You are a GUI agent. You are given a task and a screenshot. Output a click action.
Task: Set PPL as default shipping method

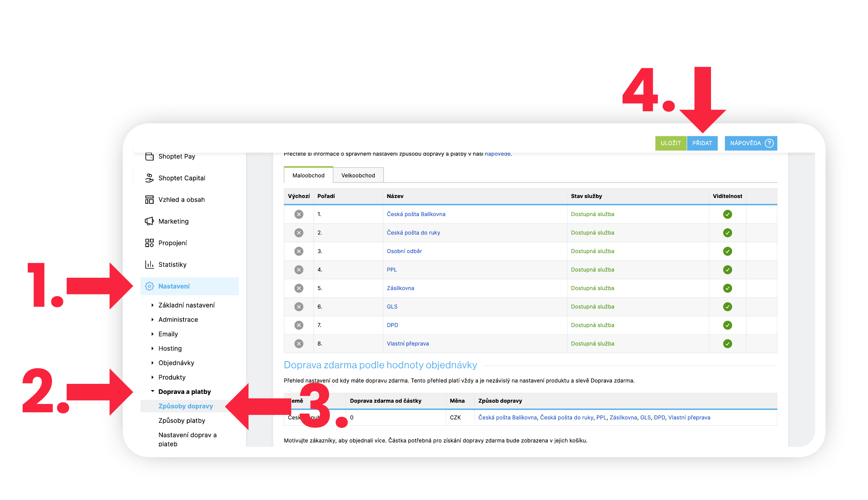[299, 270]
